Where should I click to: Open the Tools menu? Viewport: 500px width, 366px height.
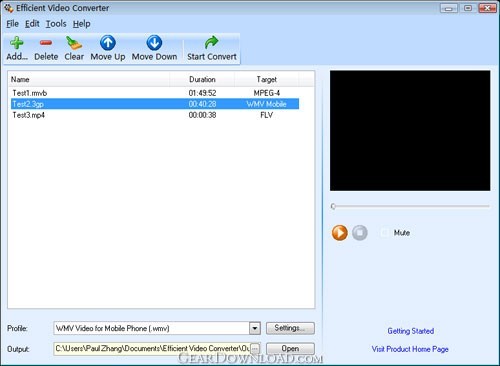click(56, 24)
